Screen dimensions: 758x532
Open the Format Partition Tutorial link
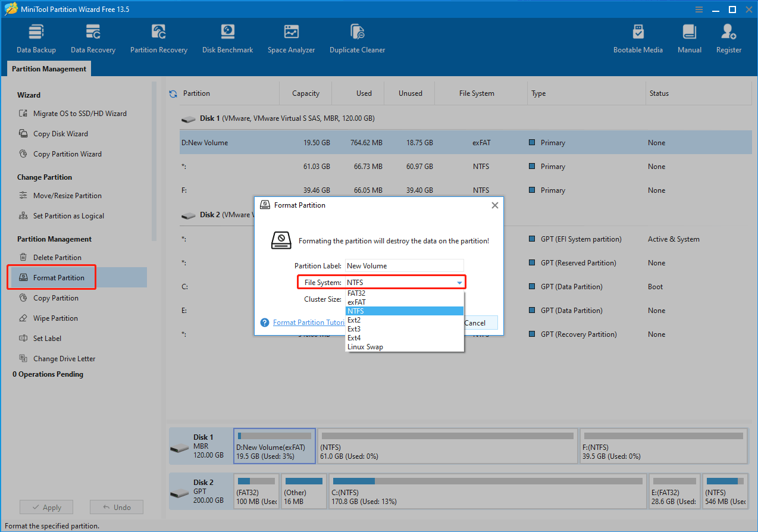coord(309,322)
